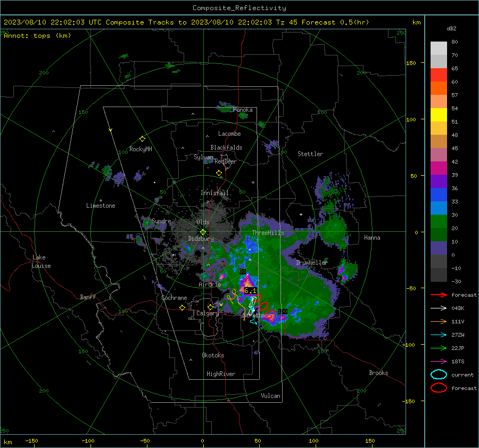
Task: Click the Innisfail city label
Action: 214,193
